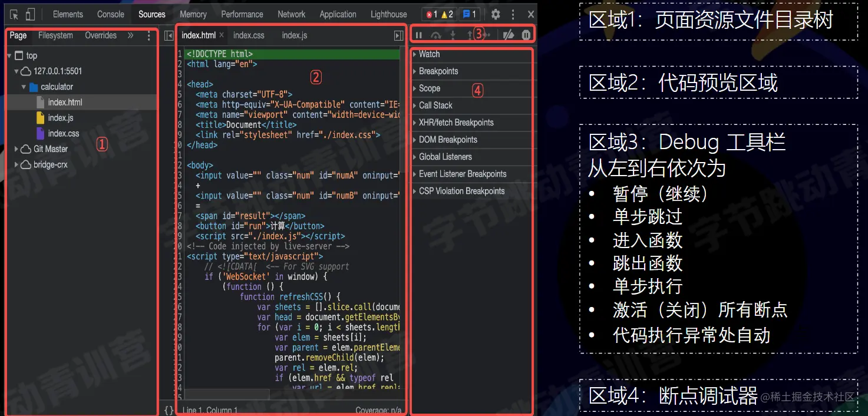868x416 pixels.
Task: Activate the inspect element picker icon
Action: pyautogui.click(x=15, y=14)
